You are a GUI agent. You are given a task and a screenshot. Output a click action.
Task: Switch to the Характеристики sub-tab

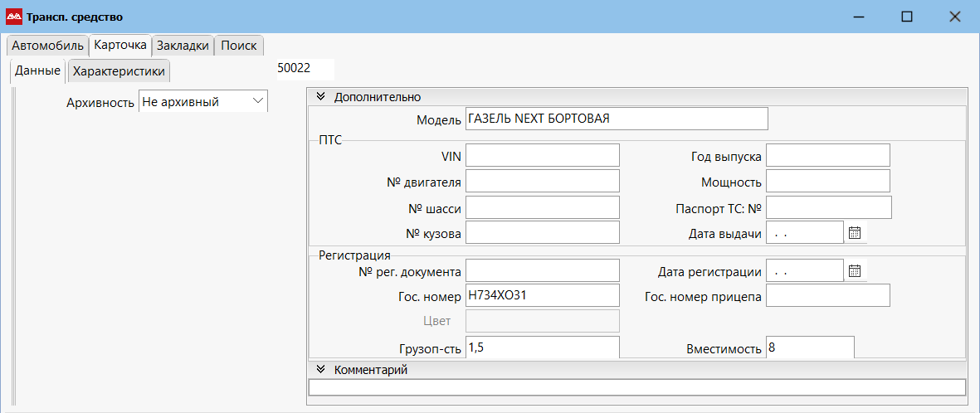pyautogui.click(x=119, y=71)
